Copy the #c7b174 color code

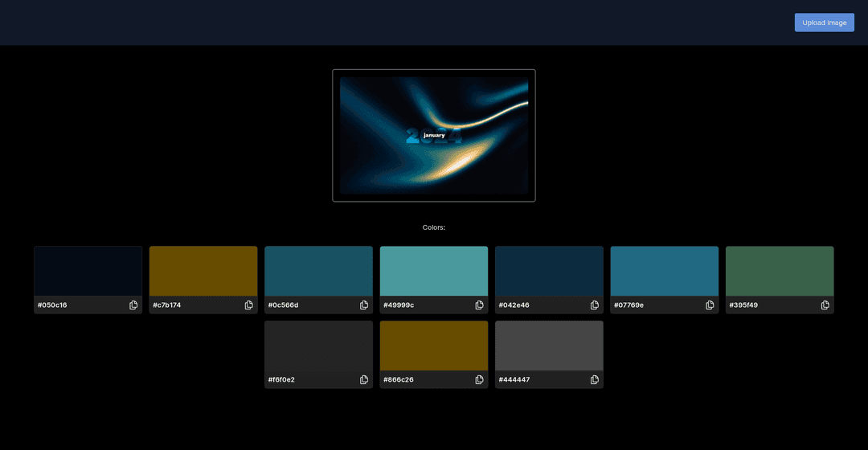point(249,305)
